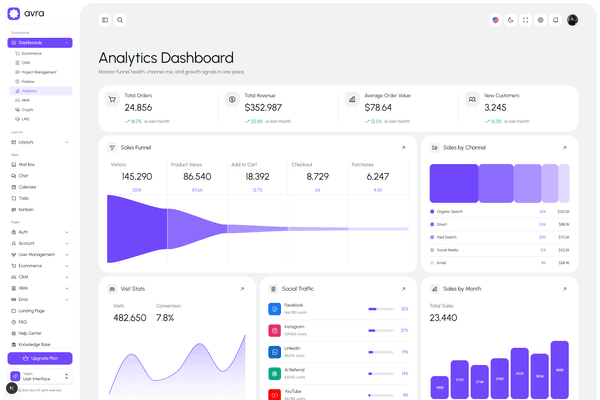600x400 pixels.
Task: Open Sales by Channel details arrow
Action: coord(565,148)
